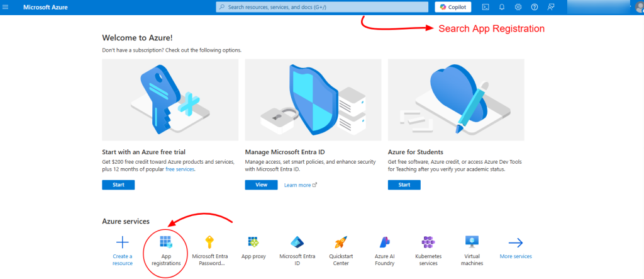Click the 'Welcome to Azure!' heading
Screen dimensions: 644x279
tap(137, 38)
